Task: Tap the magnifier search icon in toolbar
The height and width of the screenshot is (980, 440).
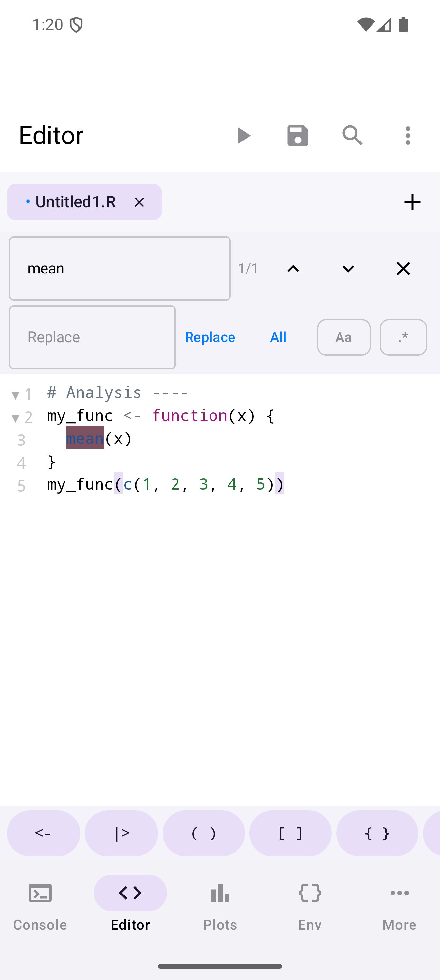Action: (x=353, y=136)
